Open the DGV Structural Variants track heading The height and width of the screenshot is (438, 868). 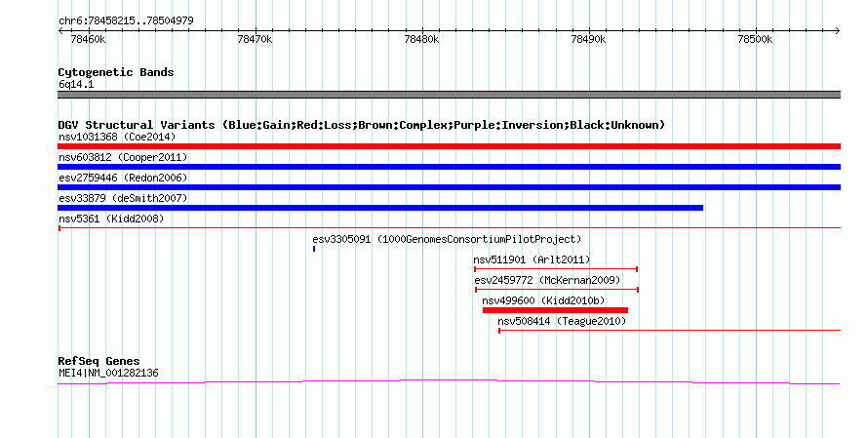click(362, 125)
